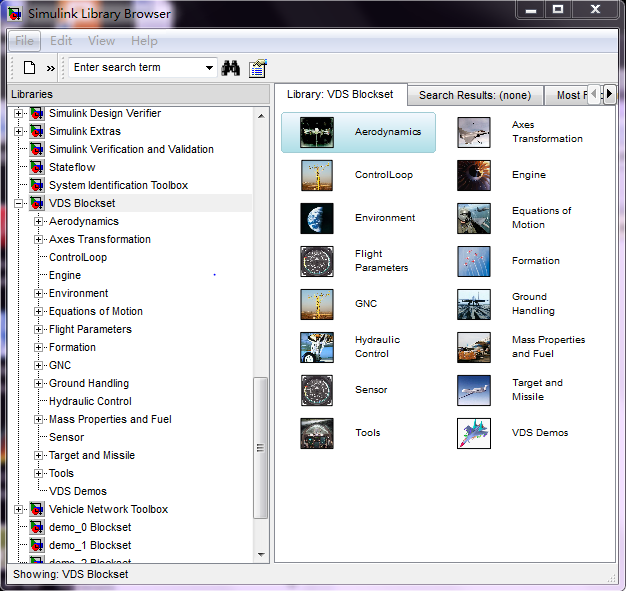The width and height of the screenshot is (626, 591).
Task: Expand the Axes Transformation tree node
Action: point(38,239)
